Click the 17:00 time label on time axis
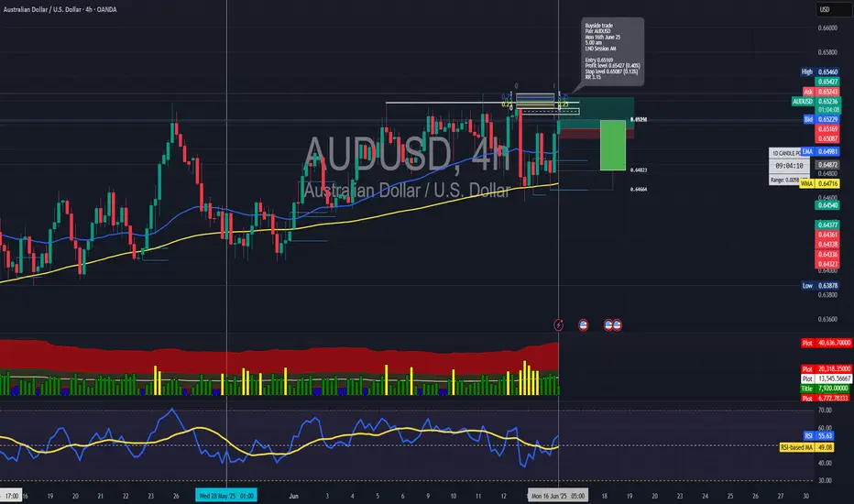This screenshot has height=504, width=854. pyautogui.click(x=11, y=496)
